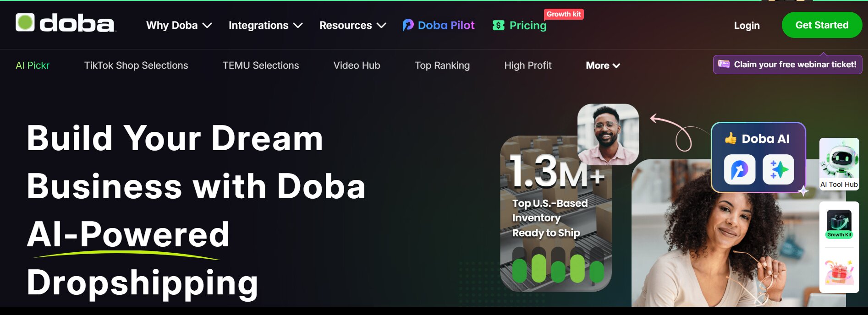868x315 pixels.
Task: Open the Top Ranking tab
Action: (442, 65)
